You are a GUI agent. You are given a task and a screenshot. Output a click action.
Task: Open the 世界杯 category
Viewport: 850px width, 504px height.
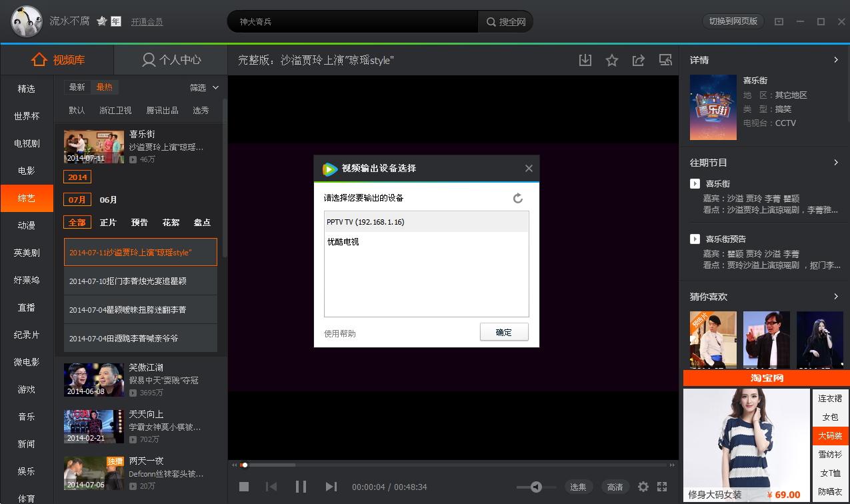point(27,116)
